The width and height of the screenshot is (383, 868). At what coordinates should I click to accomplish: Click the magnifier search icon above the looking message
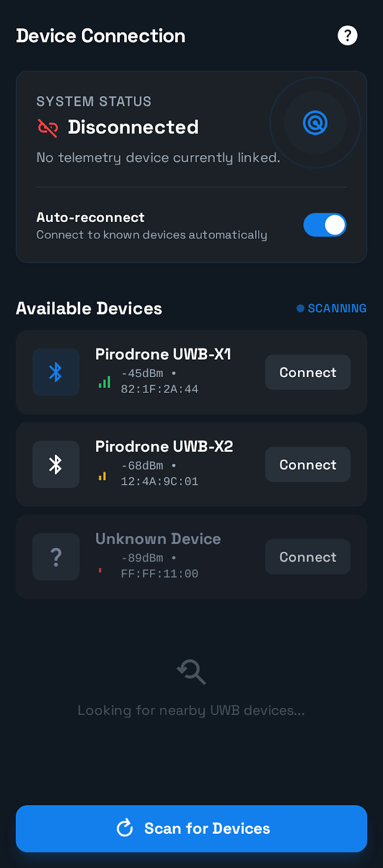191,672
